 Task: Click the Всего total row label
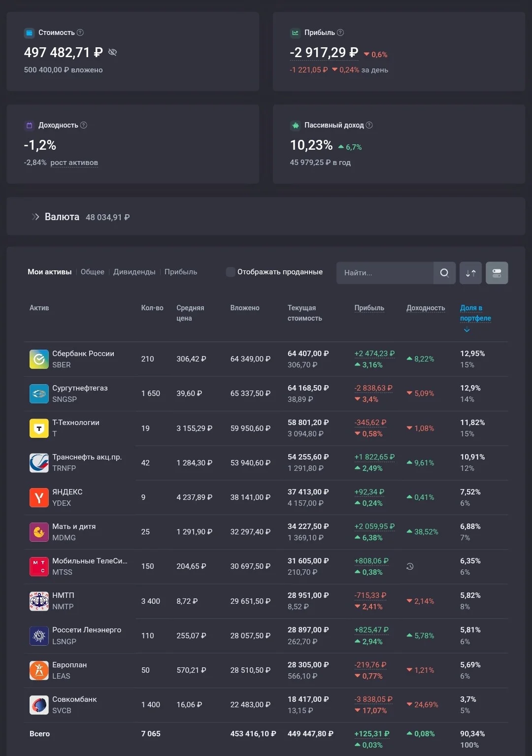coord(39,734)
